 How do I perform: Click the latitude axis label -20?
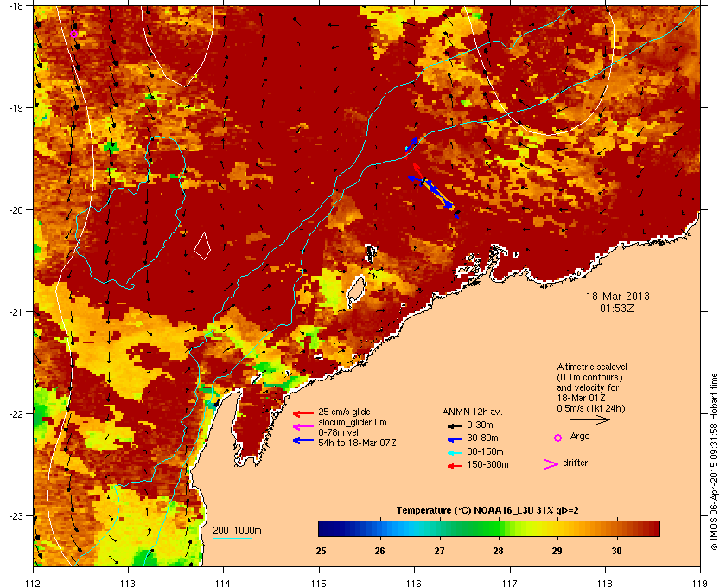[16, 210]
